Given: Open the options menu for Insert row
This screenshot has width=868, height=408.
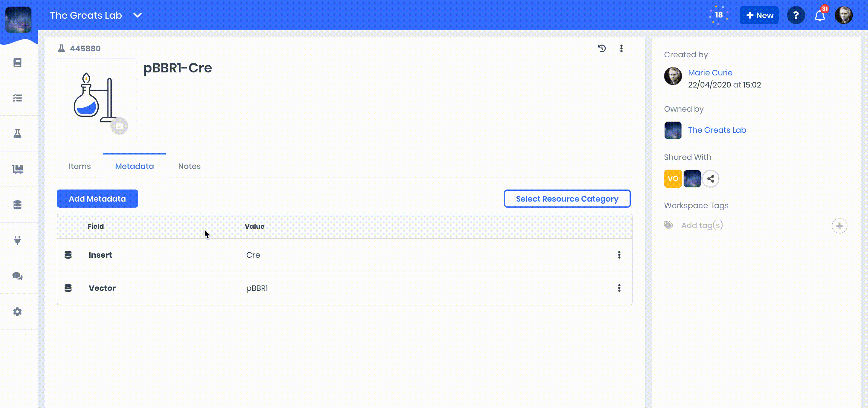Looking at the screenshot, I should click(619, 255).
